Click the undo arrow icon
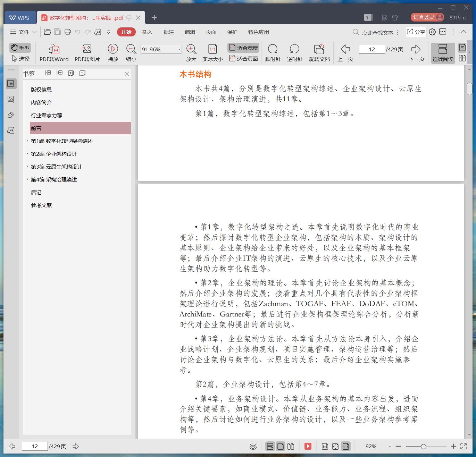Viewport: 476px width, 457px height. [x=78, y=32]
